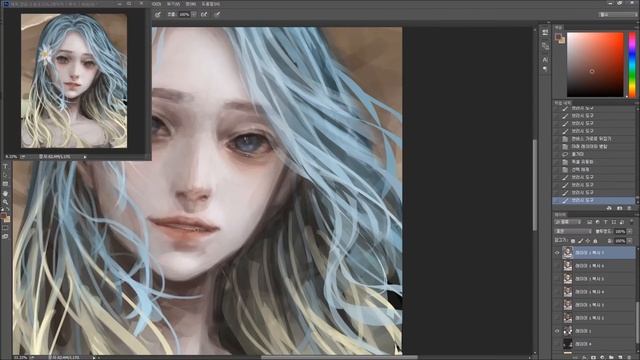Click the flow 100% input field
This screenshot has width=640, height=360.
coord(184,14)
